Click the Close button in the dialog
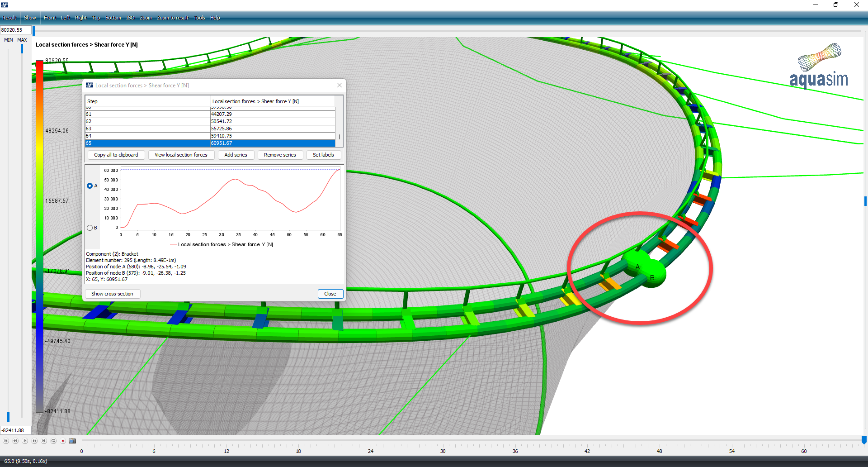This screenshot has width=868, height=467. (x=330, y=294)
